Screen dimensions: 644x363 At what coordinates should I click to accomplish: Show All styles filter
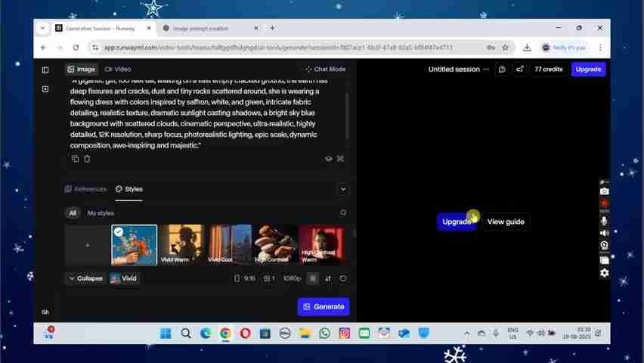pos(73,213)
